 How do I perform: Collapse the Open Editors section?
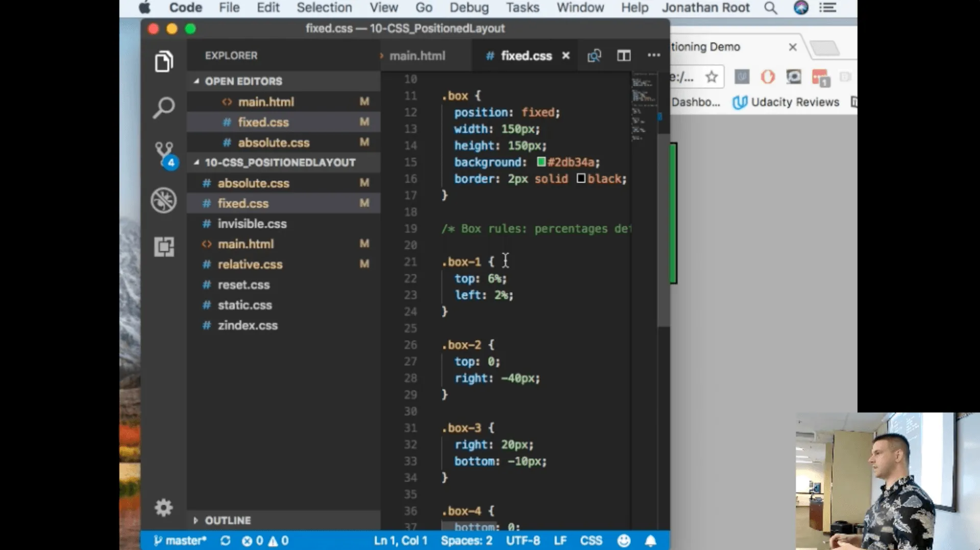tap(283, 81)
